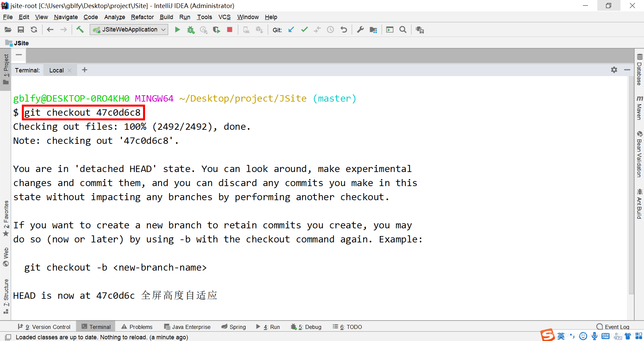
Task: Open Project Structure folder icon
Action: 373,30
